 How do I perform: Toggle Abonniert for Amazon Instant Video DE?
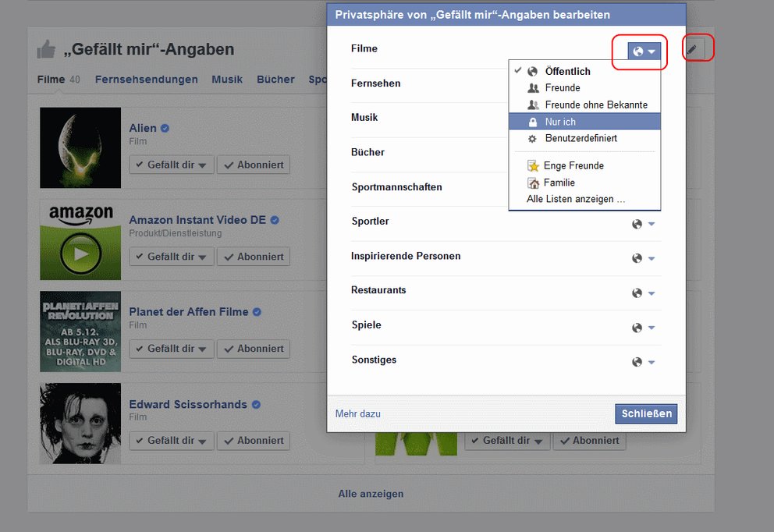point(254,257)
